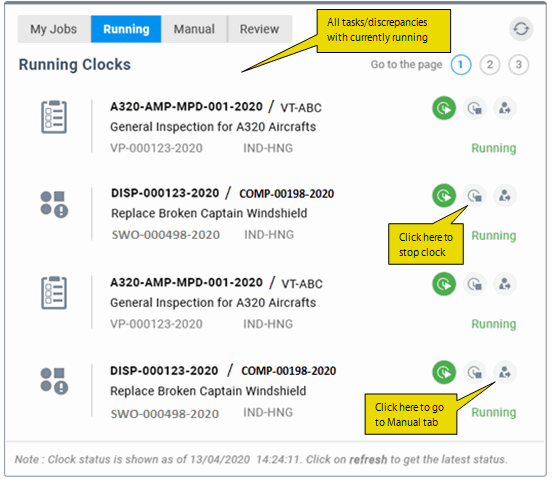Click checklist icon beside first A320-AMP-MPD-001-2020

click(54, 117)
